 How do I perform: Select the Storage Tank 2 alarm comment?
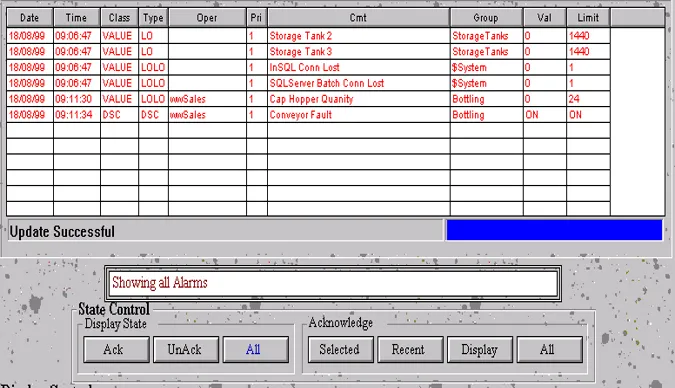tap(300, 36)
